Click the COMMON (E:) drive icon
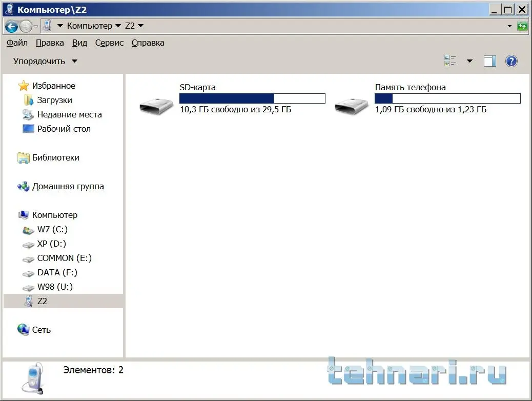This screenshot has width=532, height=401. [28, 259]
